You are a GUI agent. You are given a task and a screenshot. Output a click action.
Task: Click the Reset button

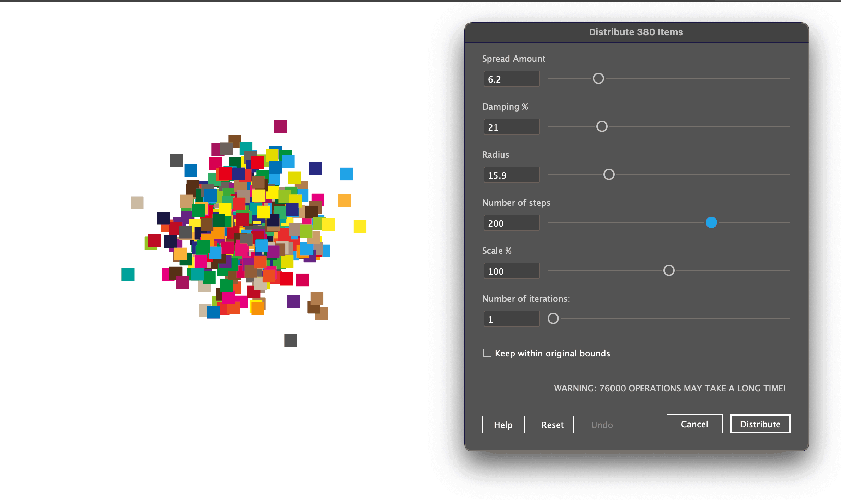tap(553, 425)
